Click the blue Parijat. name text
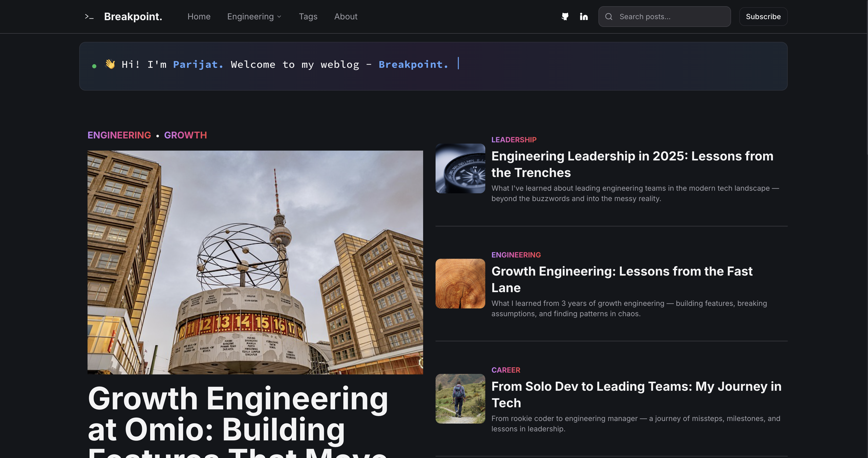Viewport: 868px width, 458px height. [x=198, y=64]
